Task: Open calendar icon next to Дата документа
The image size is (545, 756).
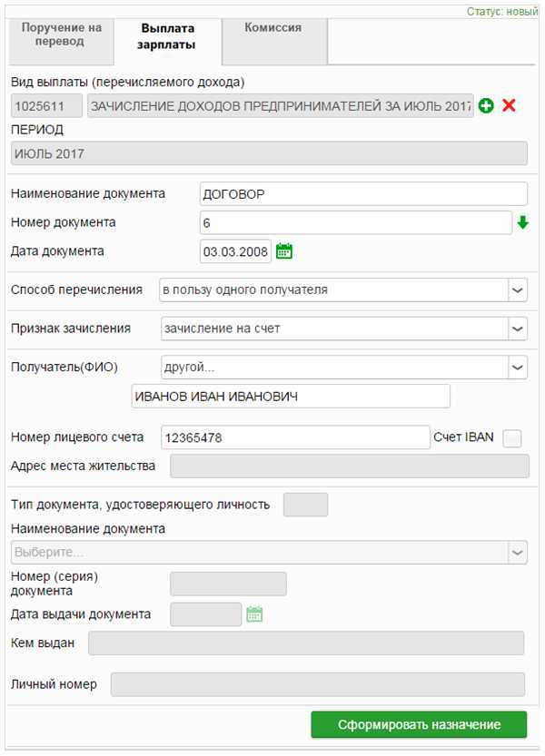Action: point(283,251)
